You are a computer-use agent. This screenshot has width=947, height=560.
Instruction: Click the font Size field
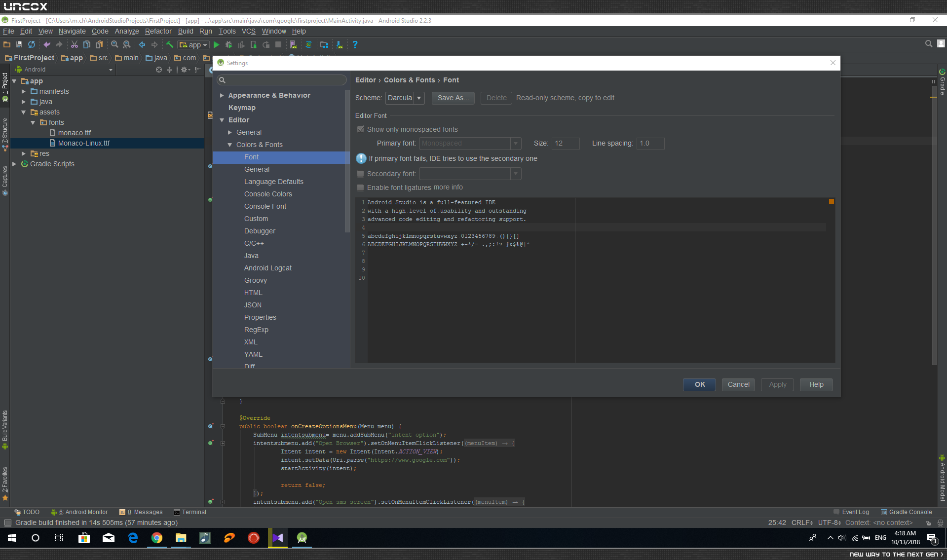[566, 143]
